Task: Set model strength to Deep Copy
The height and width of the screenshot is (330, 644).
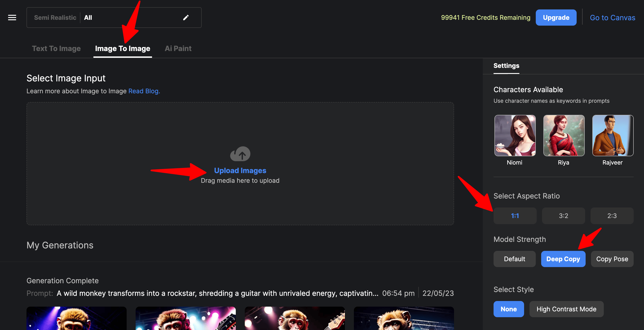Action: click(x=563, y=259)
